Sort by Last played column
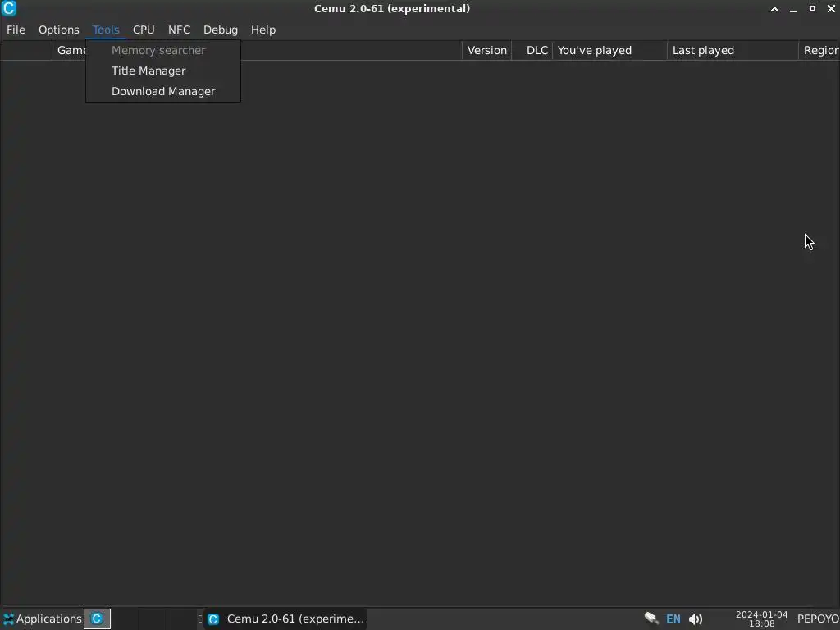This screenshot has height=630, width=840. pos(733,50)
